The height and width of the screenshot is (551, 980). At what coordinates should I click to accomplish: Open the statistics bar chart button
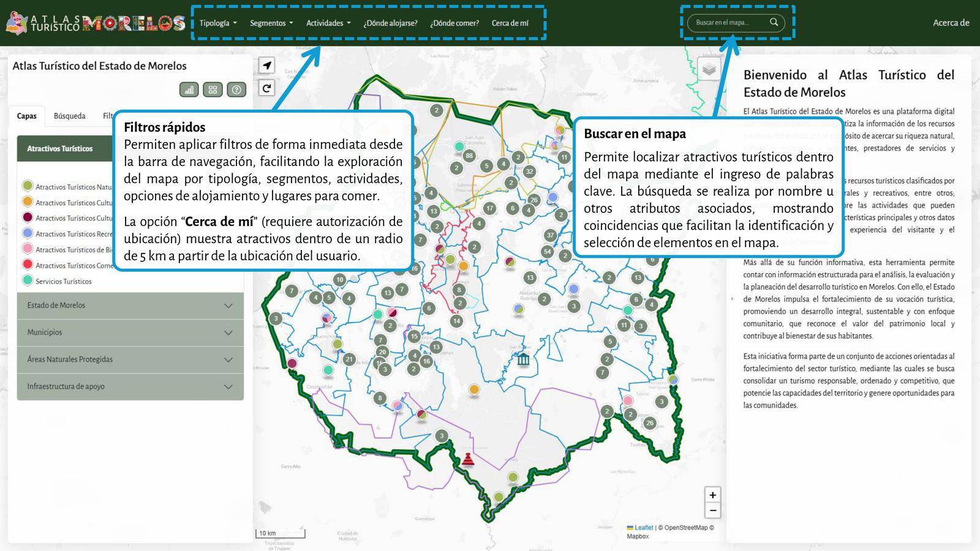pos(189,90)
